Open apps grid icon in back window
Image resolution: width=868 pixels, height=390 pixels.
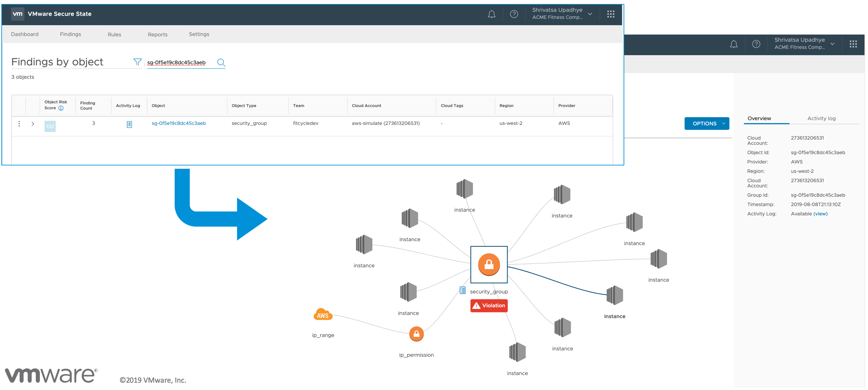[853, 44]
